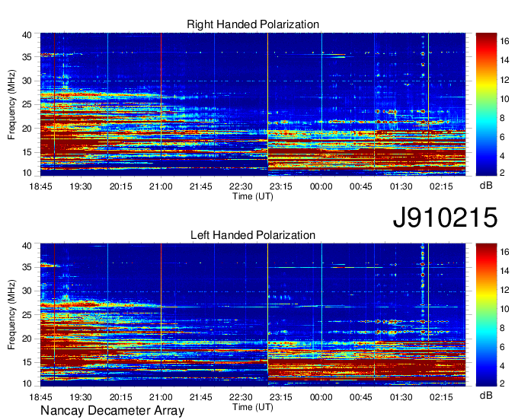
Task: Click 23:15 tick under Left Handed plot
Action: pos(281,397)
